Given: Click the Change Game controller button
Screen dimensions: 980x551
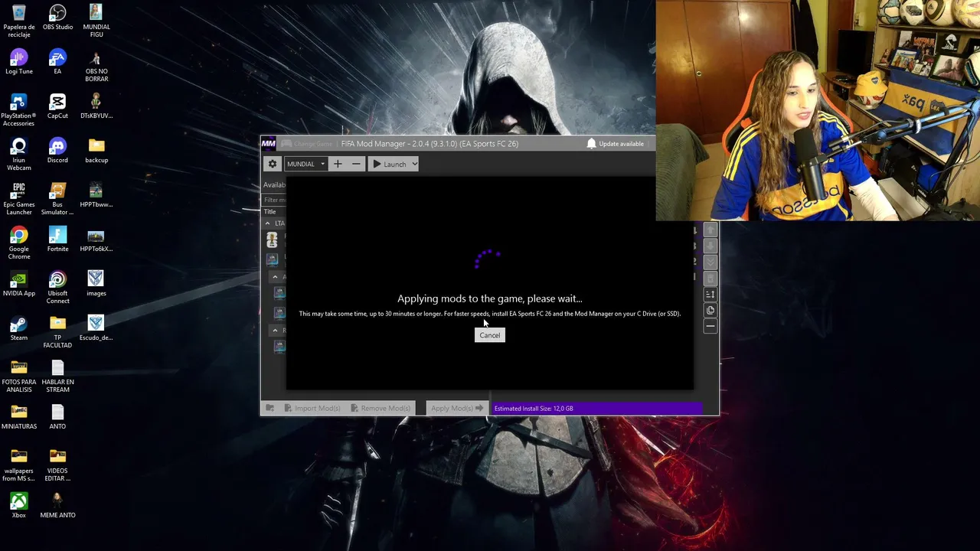Looking at the screenshot, I should pos(306,144).
